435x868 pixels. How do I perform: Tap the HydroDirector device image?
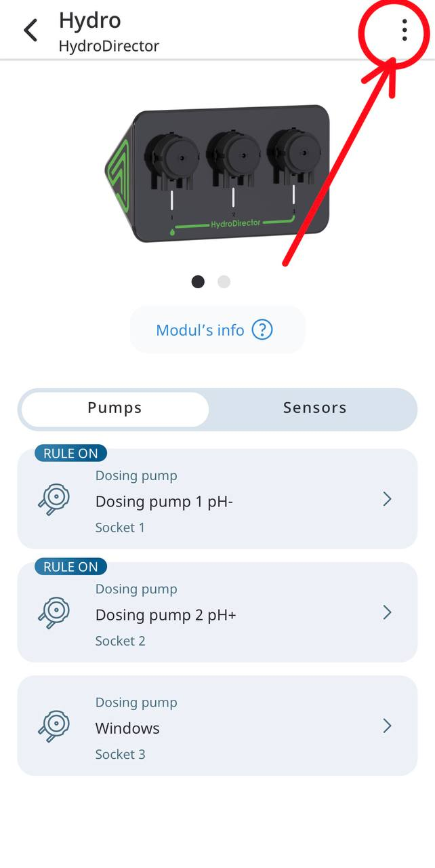[217, 173]
